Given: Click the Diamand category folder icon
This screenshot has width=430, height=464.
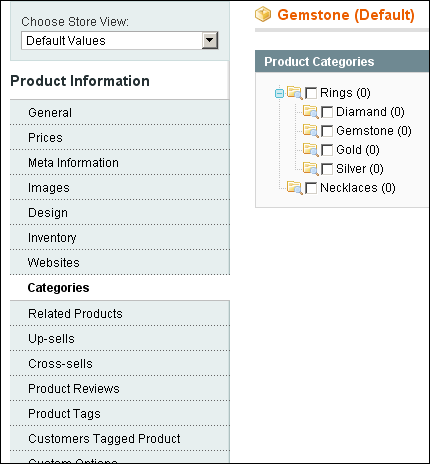Looking at the screenshot, I should (311, 112).
